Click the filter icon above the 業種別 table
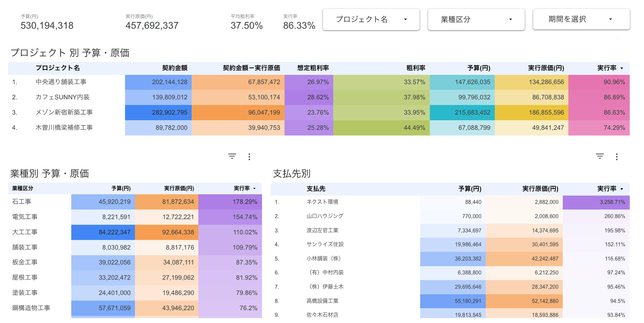The image size is (644, 323). [x=232, y=156]
